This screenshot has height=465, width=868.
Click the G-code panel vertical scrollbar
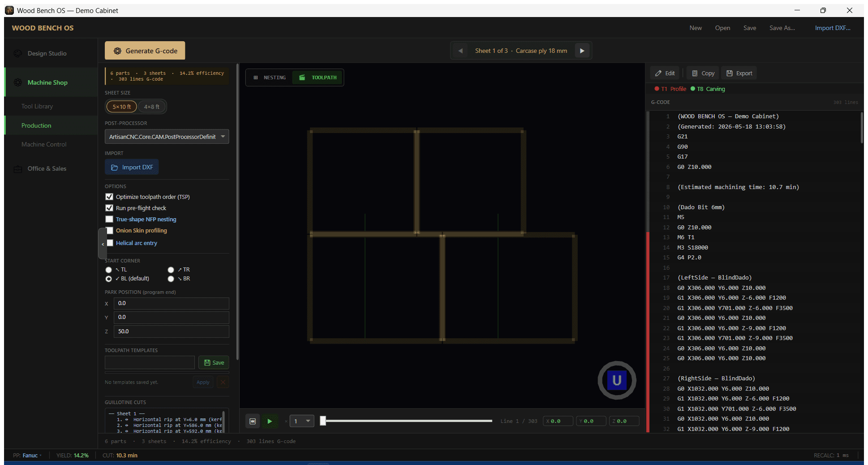coord(861,128)
